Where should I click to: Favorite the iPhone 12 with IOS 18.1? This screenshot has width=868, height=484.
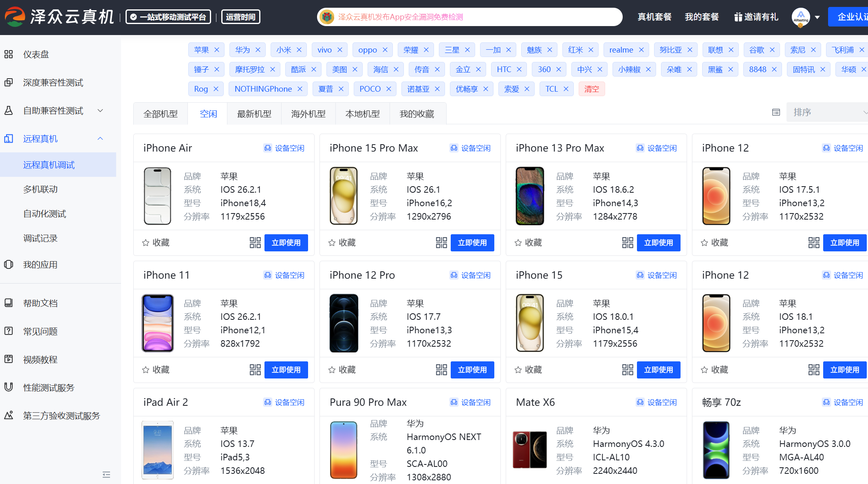click(x=714, y=370)
